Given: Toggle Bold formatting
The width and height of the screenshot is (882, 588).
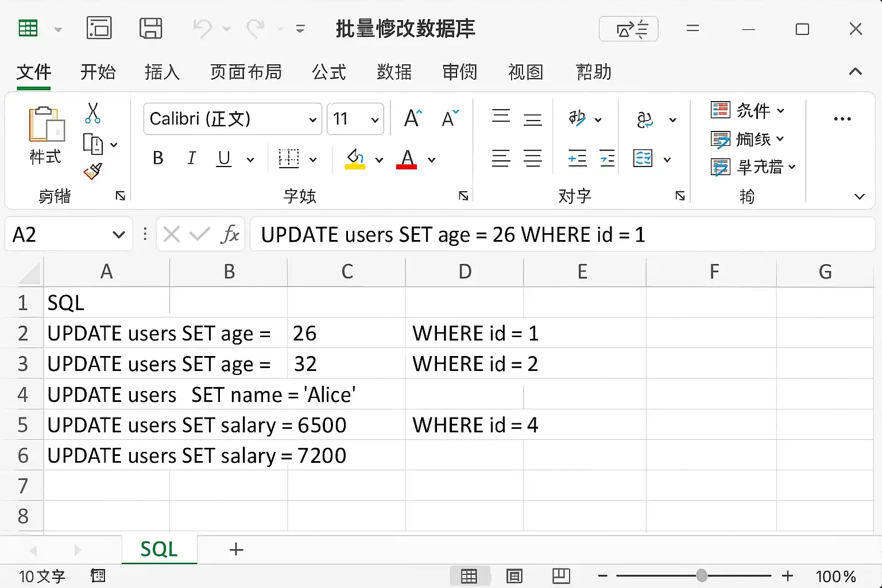Looking at the screenshot, I should click(x=158, y=158).
